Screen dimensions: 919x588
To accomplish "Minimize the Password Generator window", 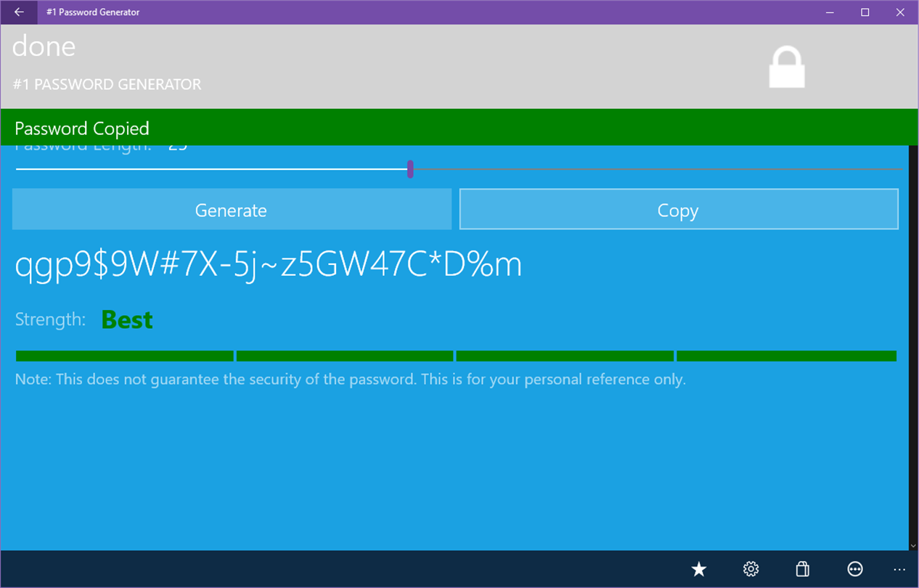I will pyautogui.click(x=831, y=12).
